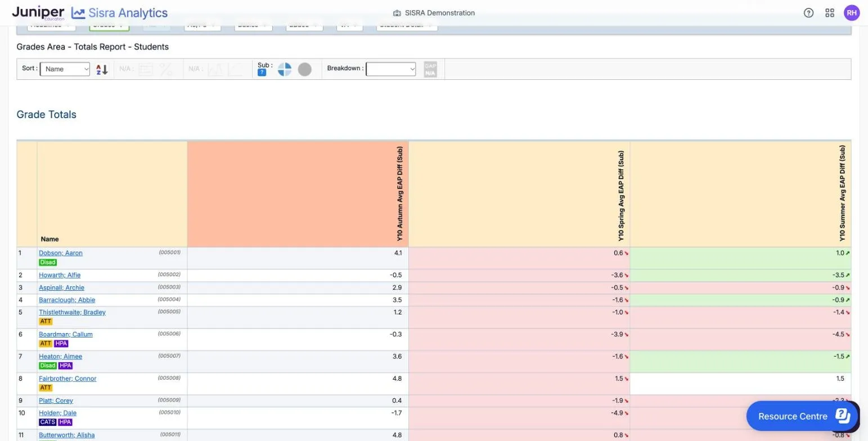Open student Butterworth; Alisha

pyautogui.click(x=66, y=435)
